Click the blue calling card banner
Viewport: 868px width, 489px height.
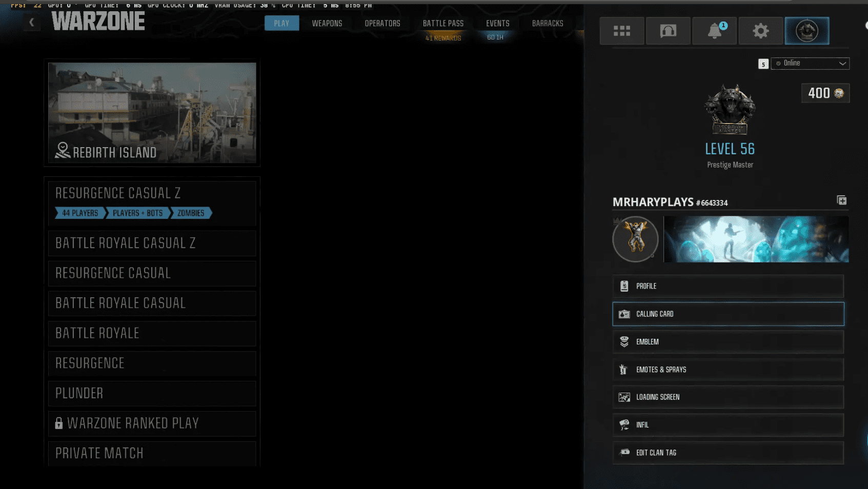[x=756, y=239]
